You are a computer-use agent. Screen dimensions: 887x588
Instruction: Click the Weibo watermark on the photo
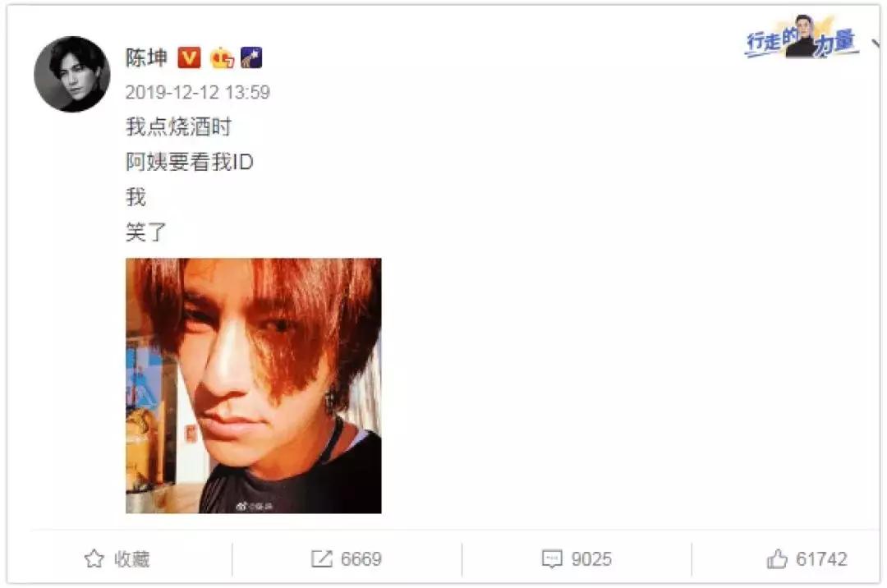[255, 506]
